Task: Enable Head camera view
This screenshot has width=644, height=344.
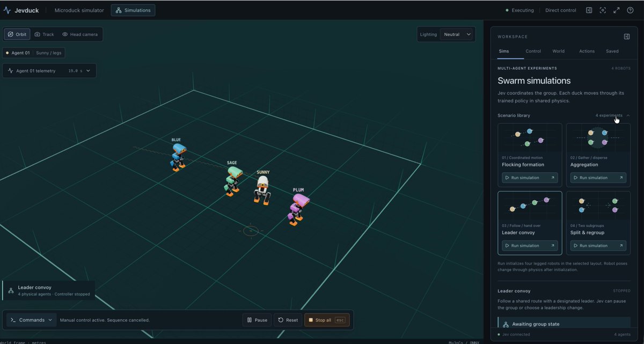Action: [x=80, y=34]
